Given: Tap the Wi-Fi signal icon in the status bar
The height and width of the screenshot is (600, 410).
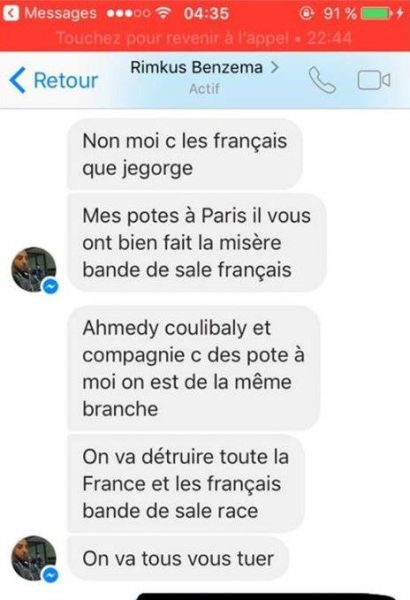Looking at the screenshot, I should [163, 13].
